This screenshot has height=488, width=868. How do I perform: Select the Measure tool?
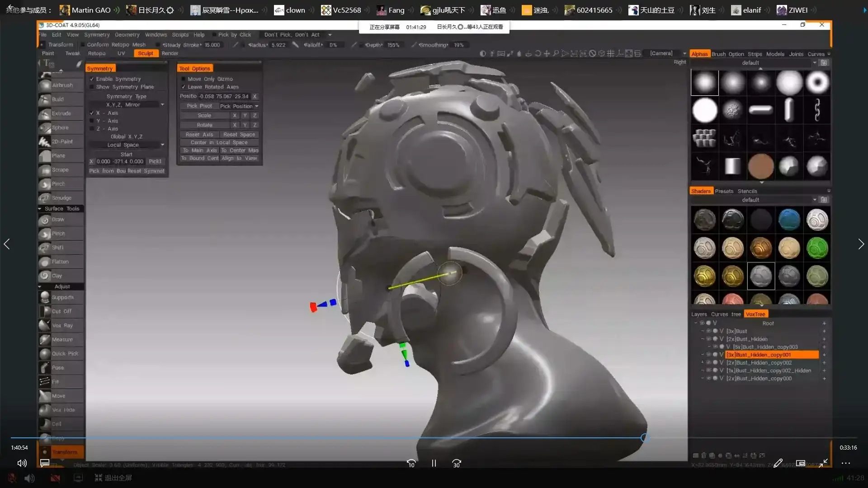62,339
